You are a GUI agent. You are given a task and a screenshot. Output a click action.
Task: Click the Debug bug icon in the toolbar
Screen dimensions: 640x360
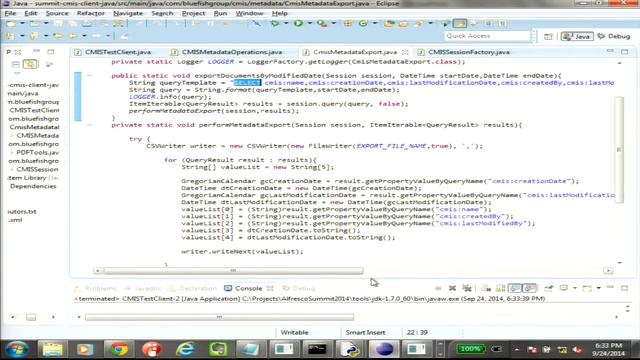275,23
